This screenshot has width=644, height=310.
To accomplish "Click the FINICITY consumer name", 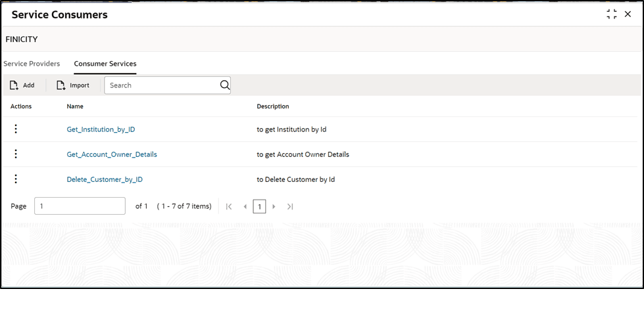I will point(21,39).
